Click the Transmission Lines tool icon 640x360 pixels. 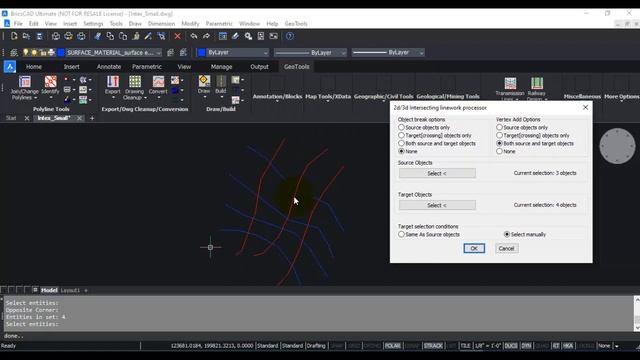coord(510,83)
